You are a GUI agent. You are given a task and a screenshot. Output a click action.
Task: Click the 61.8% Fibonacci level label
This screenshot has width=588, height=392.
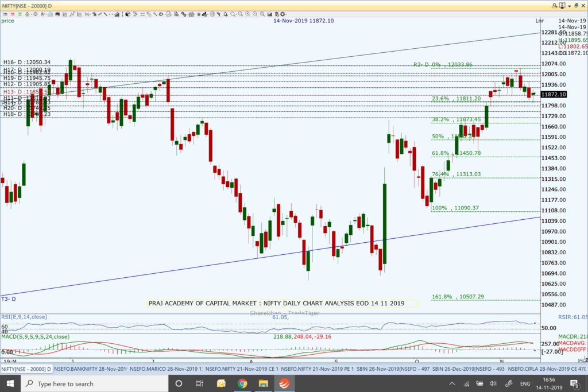[x=456, y=153]
